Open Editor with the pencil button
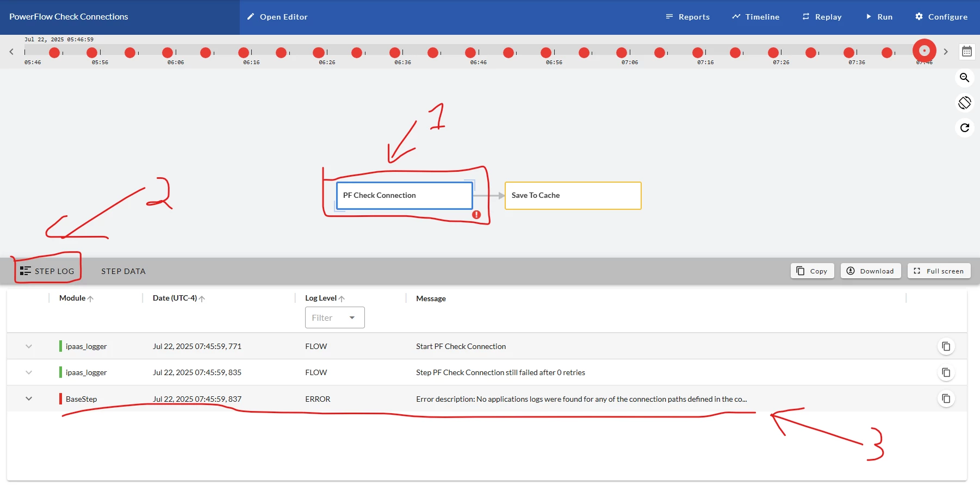The height and width of the screenshot is (486, 980). point(277,17)
